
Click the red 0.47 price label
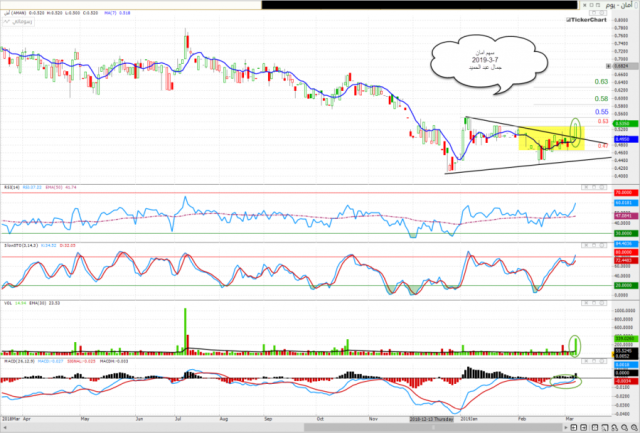pyautogui.click(x=603, y=146)
